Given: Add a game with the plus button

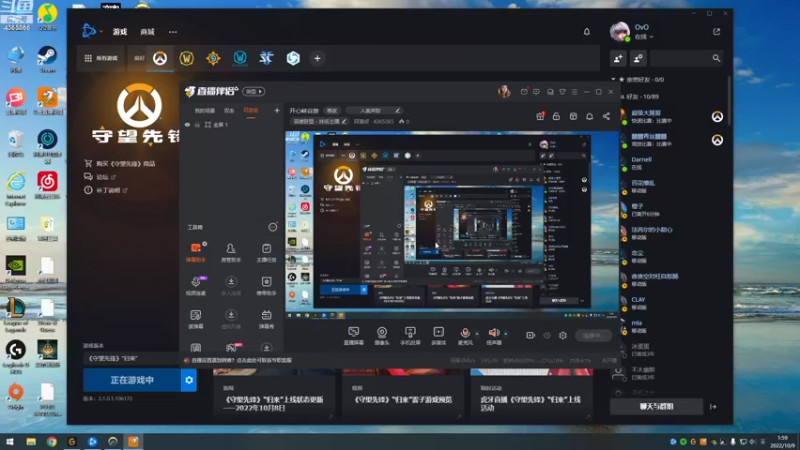Looking at the screenshot, I should pyautogui.click(x=317, y=58).
